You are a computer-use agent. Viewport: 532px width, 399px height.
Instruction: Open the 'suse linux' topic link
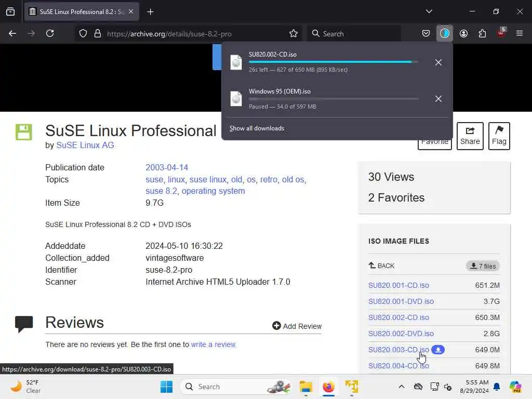208,179
